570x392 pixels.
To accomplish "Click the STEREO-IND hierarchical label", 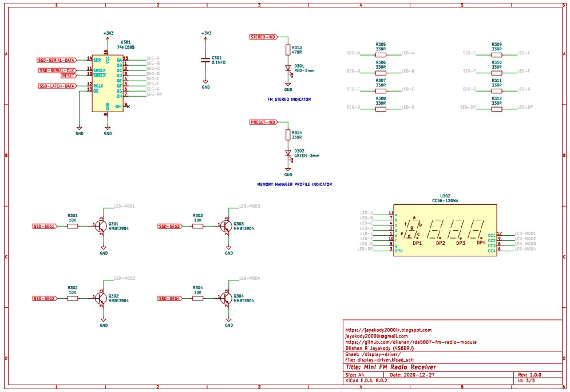I will coord(263,37).
